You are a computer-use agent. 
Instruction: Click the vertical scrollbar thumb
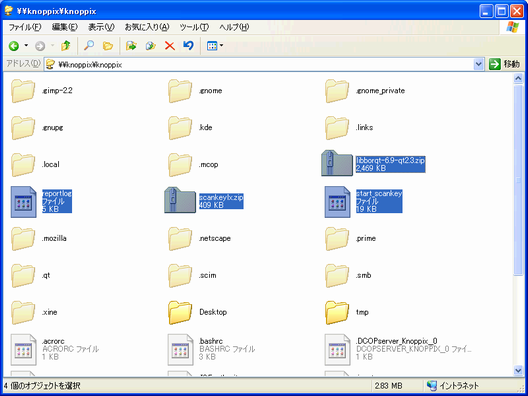coord(518,180)
